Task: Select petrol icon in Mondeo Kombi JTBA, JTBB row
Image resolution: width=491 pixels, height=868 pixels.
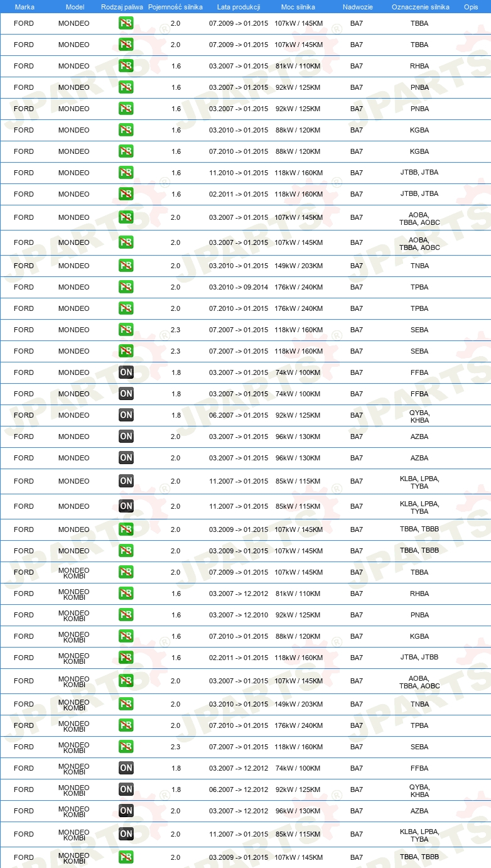Action: [x=126, y=658]
